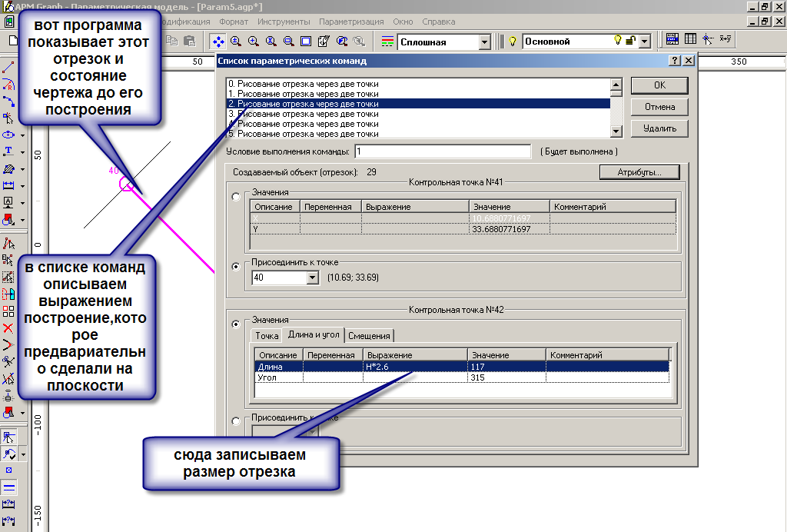Select the scissors trim tool
Viewport: 787px width, 532px height.
[8, 361]
